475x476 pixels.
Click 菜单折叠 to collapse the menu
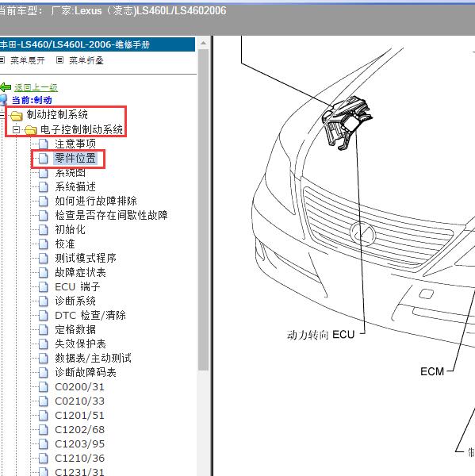click(86, 60)
